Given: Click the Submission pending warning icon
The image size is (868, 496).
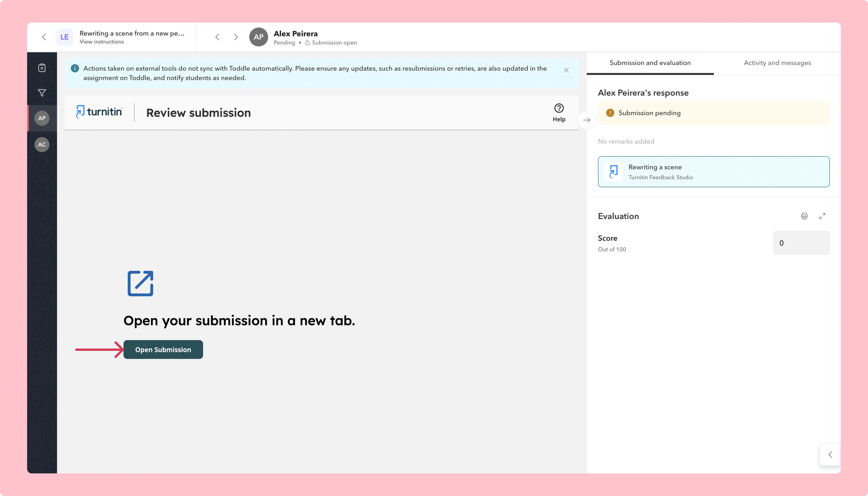Looking at the screenshot, I should (610, 113).
